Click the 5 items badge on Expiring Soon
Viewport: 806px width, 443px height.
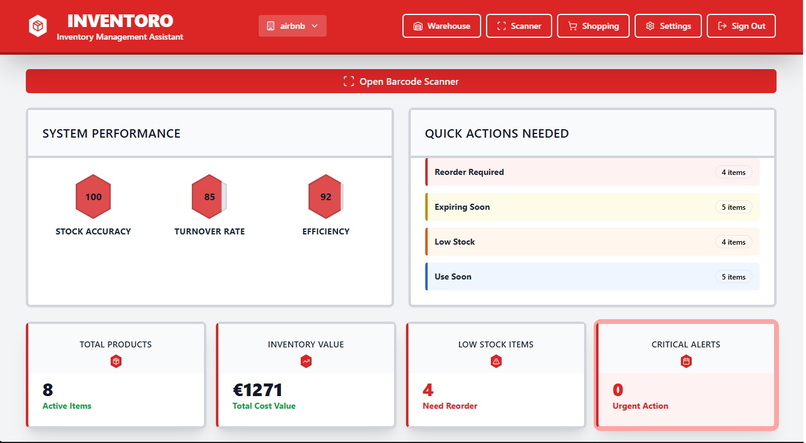[x=734, y=207]
